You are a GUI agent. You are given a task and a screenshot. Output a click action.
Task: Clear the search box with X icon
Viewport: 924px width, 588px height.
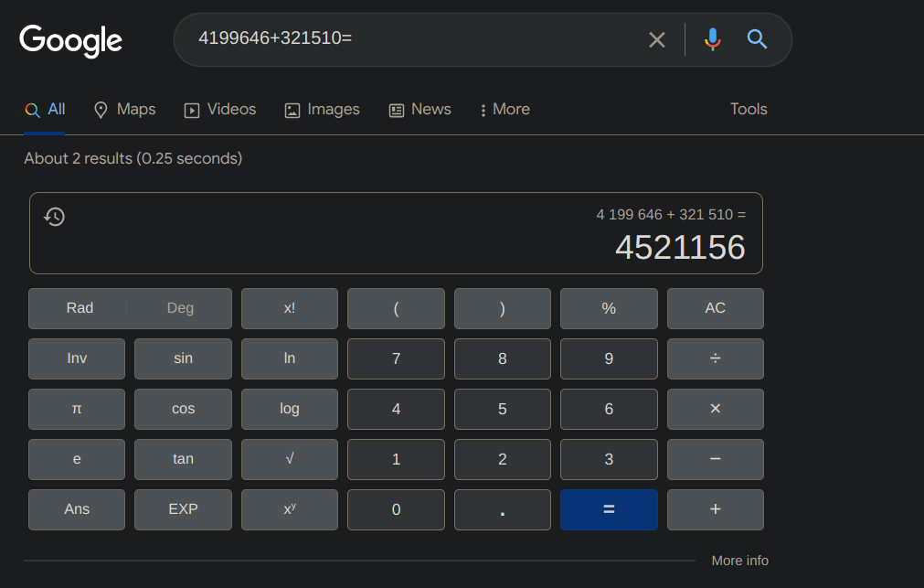pyautogui.click(x=656, y=39)
